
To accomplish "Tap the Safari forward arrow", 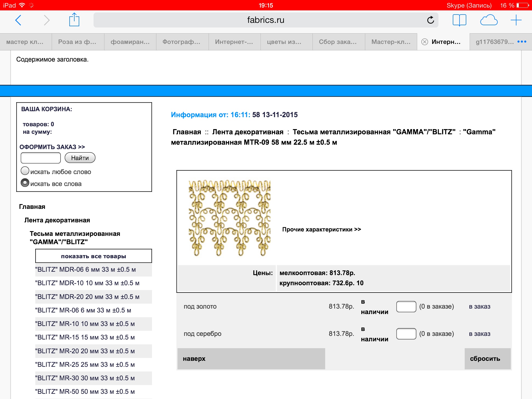I will [47, 20].
